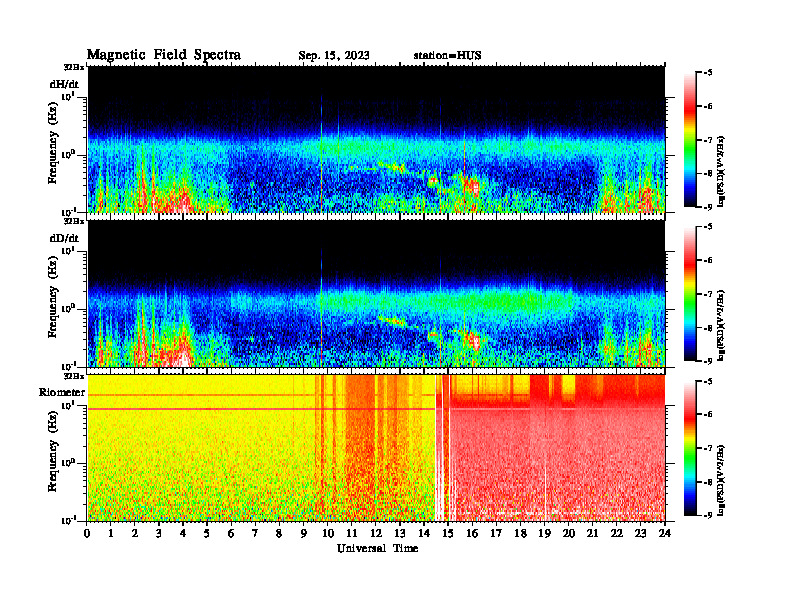The image size is (792, 612).
Task: Click hour tick "15" on Universal Time axis
Action: click(448, 533)
